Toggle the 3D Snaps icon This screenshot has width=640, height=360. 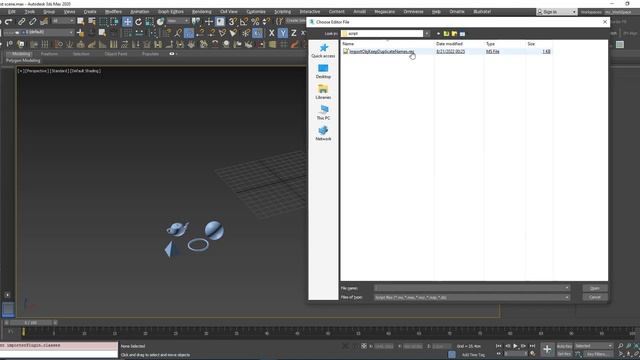tap(232, 22)
